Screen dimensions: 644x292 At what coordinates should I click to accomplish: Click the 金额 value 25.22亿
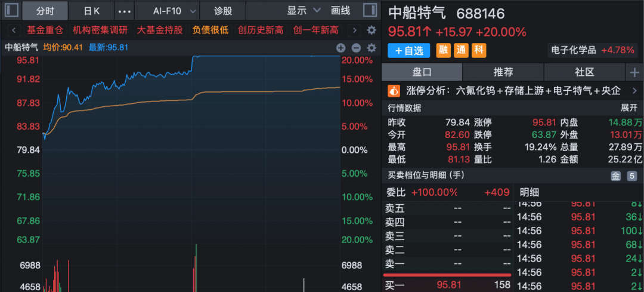(625, 159)
